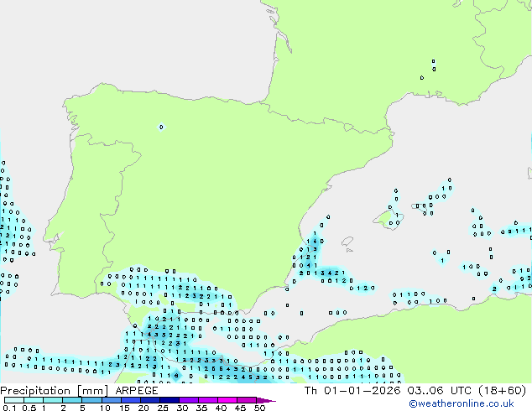Image resolution: width=532 pixels, height=411 pixels.
Task: Click the 'Precipitation [mm]' title text
Action: tap(54, 391)
